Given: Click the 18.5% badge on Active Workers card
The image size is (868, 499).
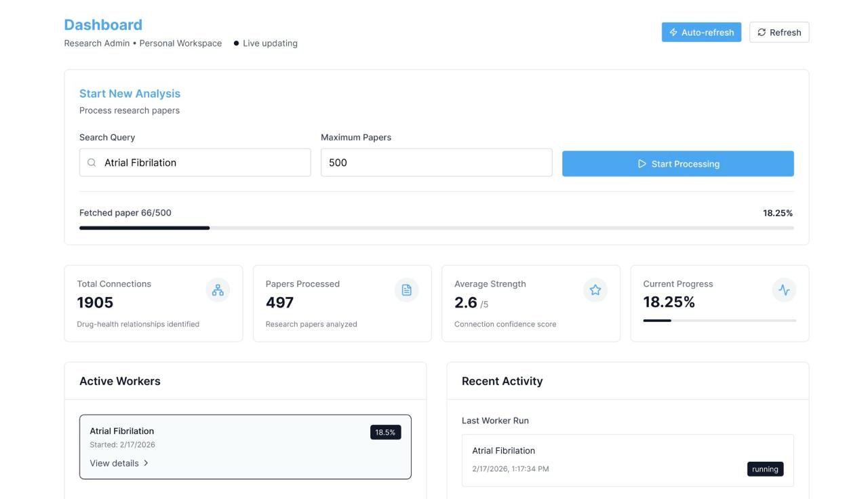Looking at the screenshot, I should [385, 431].
